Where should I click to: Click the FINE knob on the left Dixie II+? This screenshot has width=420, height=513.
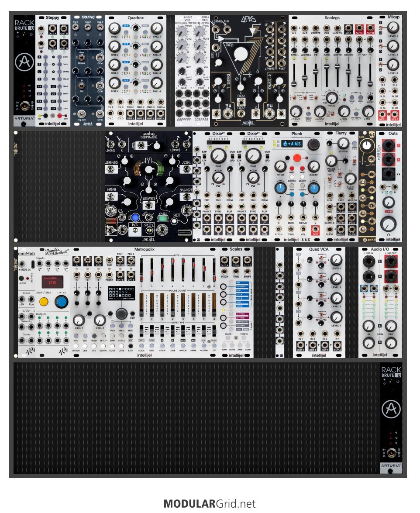[x=218, y=156]
